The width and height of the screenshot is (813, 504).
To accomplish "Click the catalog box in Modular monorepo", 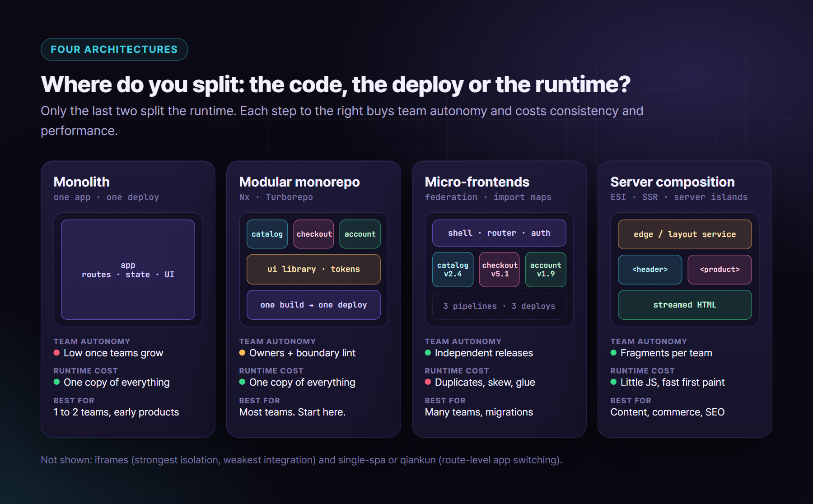I will point(267,234).
